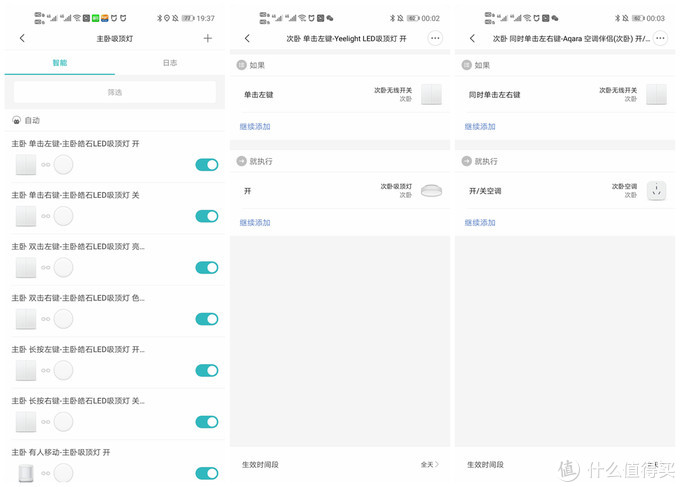Tap the ceiling light icon in the 单击右键 automation row

pyautogui.click(x=63, y=216)
